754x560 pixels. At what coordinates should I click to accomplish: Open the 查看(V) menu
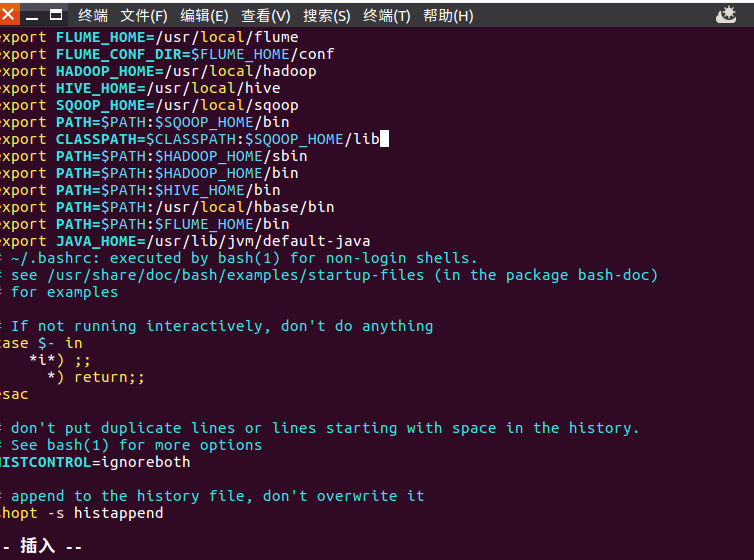click(266, 15)
